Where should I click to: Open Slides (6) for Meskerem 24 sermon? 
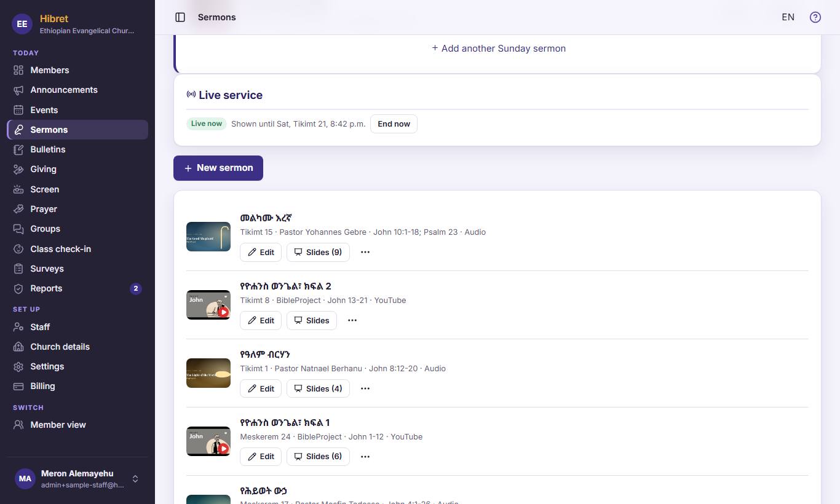(x=318, y=457)
